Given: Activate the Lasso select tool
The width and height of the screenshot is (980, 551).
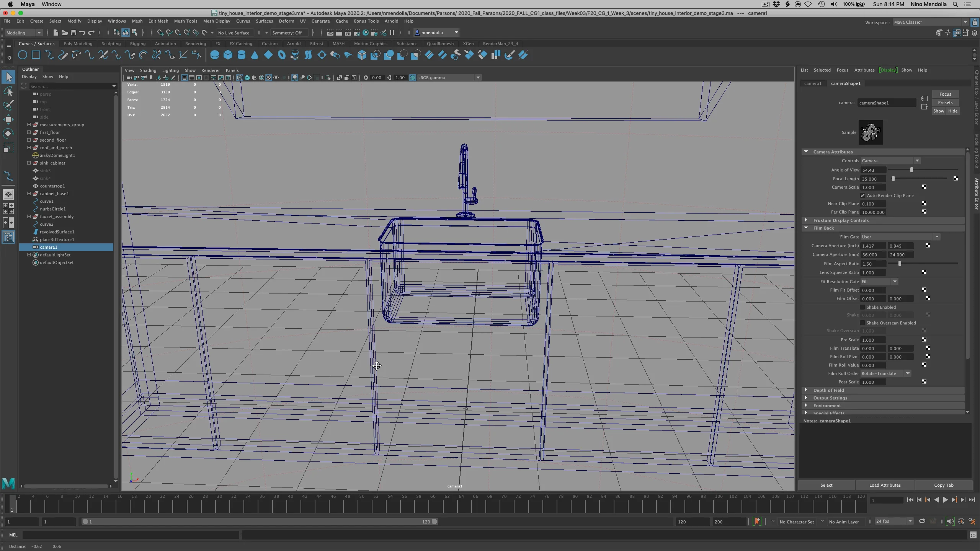Looking at the screenshot, I should point(8,91).
